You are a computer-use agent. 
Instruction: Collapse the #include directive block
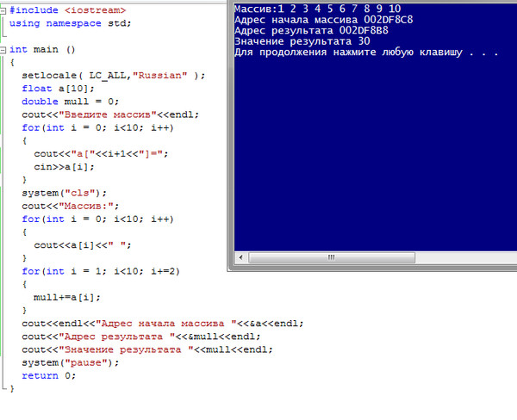click(x=3, y=11)
